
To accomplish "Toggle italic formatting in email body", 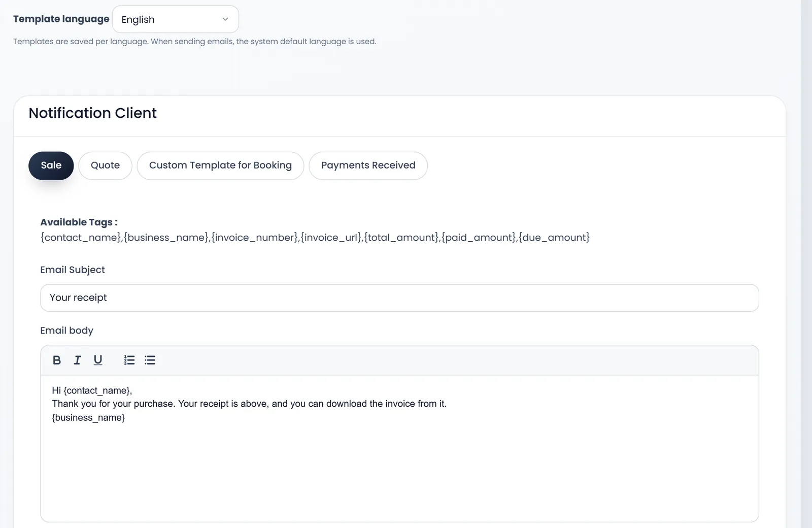I will pyautogui.click(x=77, y=360).
